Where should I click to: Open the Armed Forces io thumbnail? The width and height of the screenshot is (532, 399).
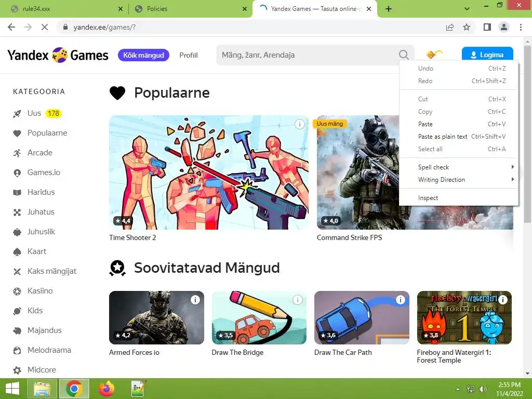156,317
